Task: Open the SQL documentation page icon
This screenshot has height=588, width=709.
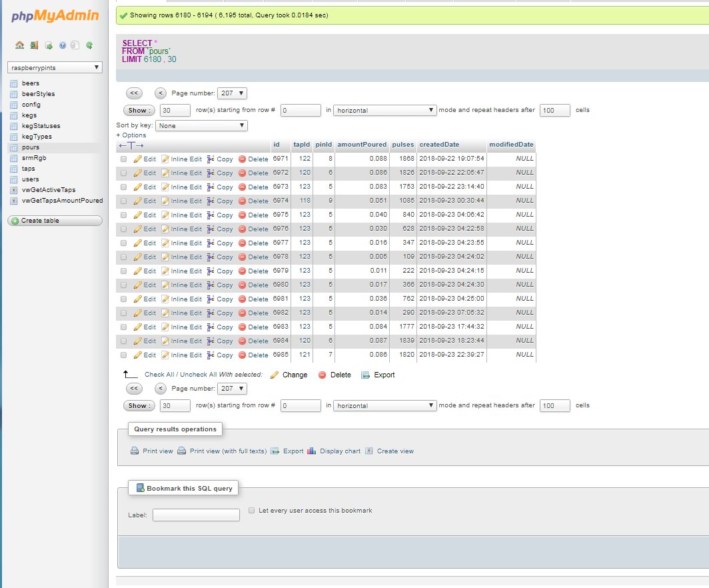Action: click(75, 45)
